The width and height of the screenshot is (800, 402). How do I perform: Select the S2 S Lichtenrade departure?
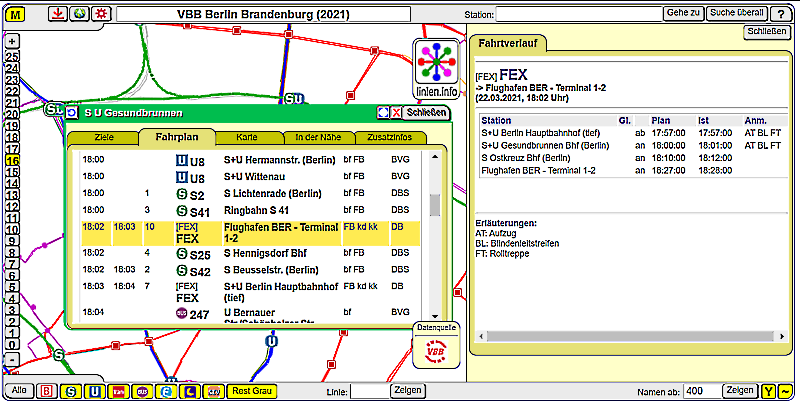coord(251,194)
